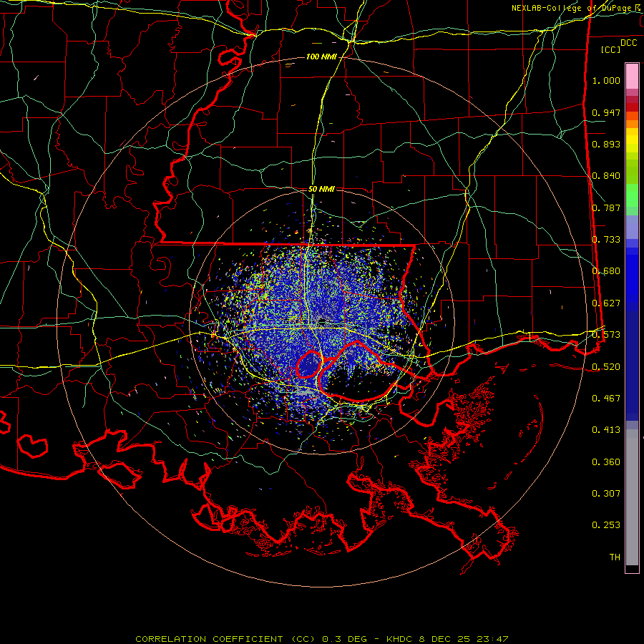Screen dimensions: 644x644
Task: Click the 0.573 scale value
Action: 606,335
